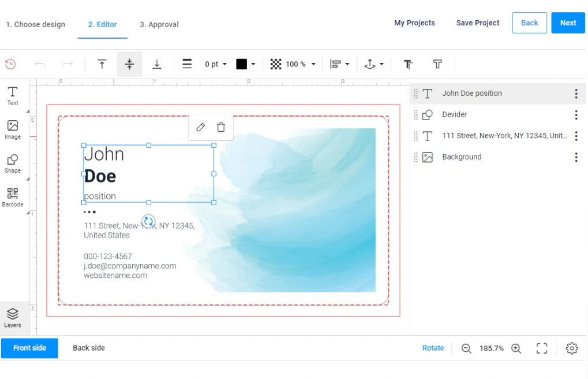Zoom out with minus magnifier
588x379 pixels.
466,348
